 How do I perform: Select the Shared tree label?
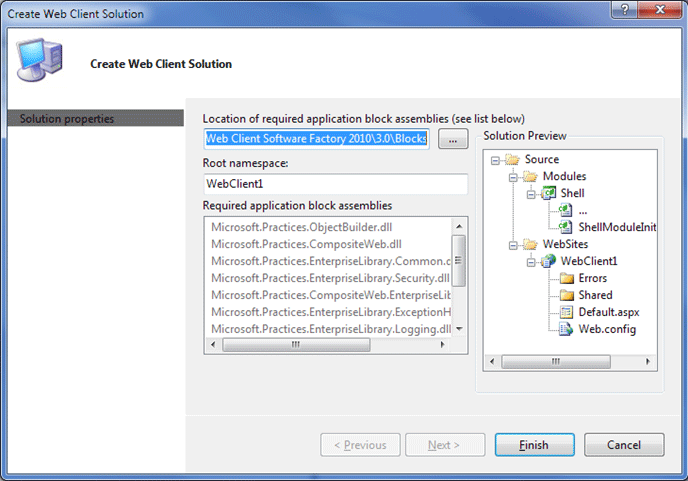tap(595, 295)
